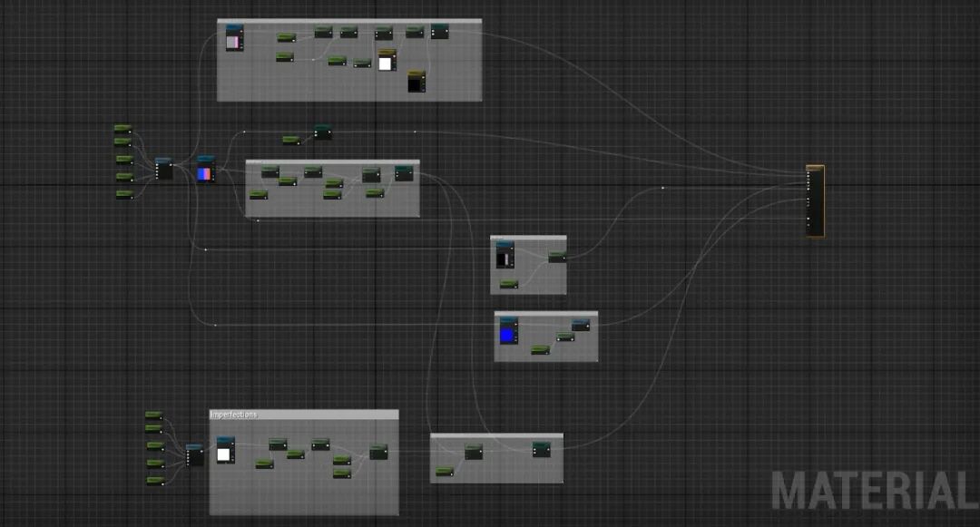The image size is (980, 527).
Task: Select dark node left of Imperfections box
Action: pyautogui.click(x=195, y=455)
